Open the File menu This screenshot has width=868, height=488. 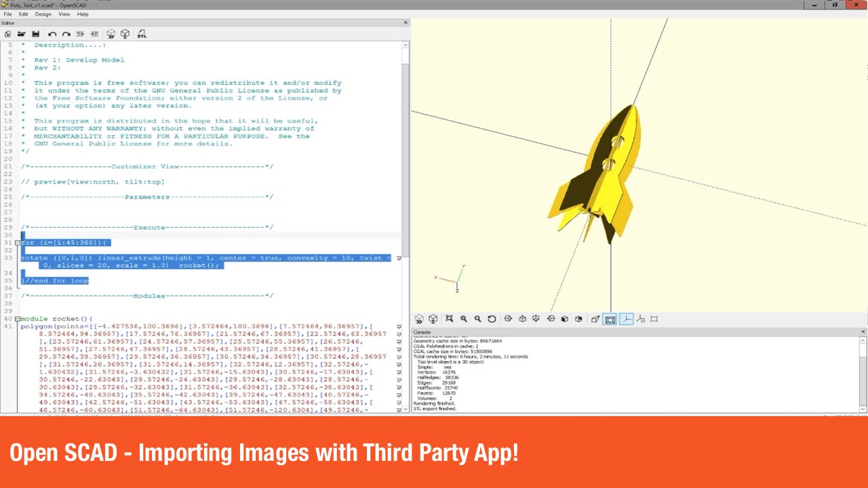click(7, 14)
